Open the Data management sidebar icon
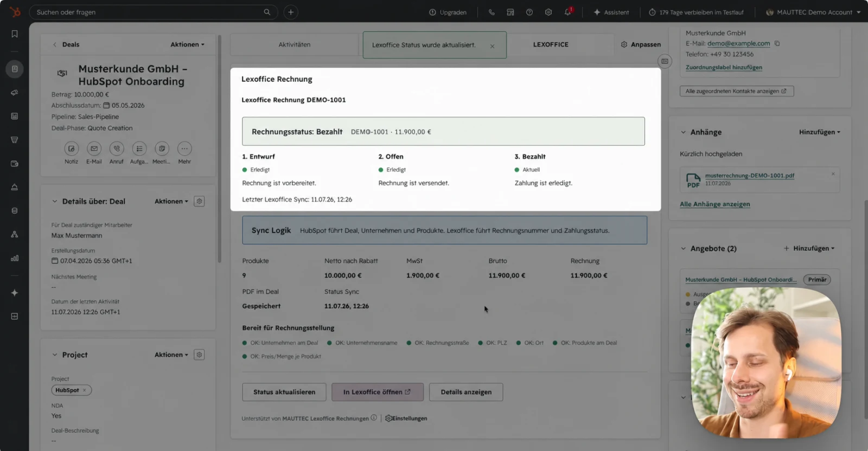Screen dimensions: 868x451 [x=15, y=210]
